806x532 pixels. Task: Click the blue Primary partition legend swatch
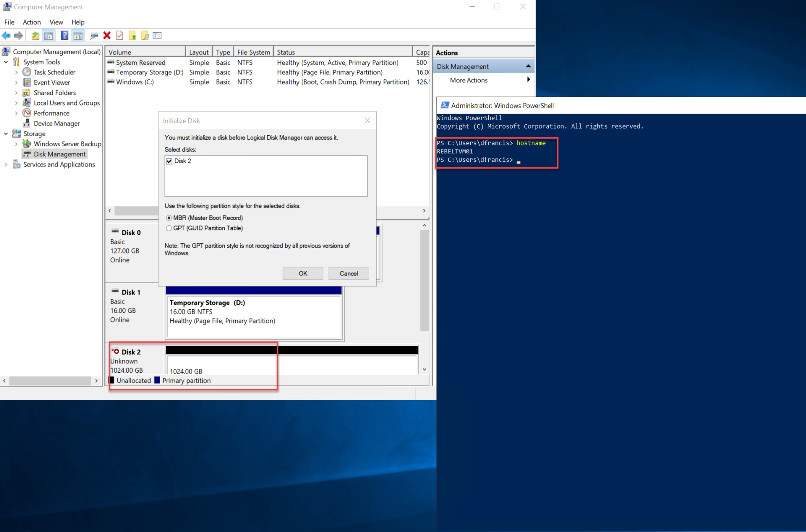(x=157, y=380)
